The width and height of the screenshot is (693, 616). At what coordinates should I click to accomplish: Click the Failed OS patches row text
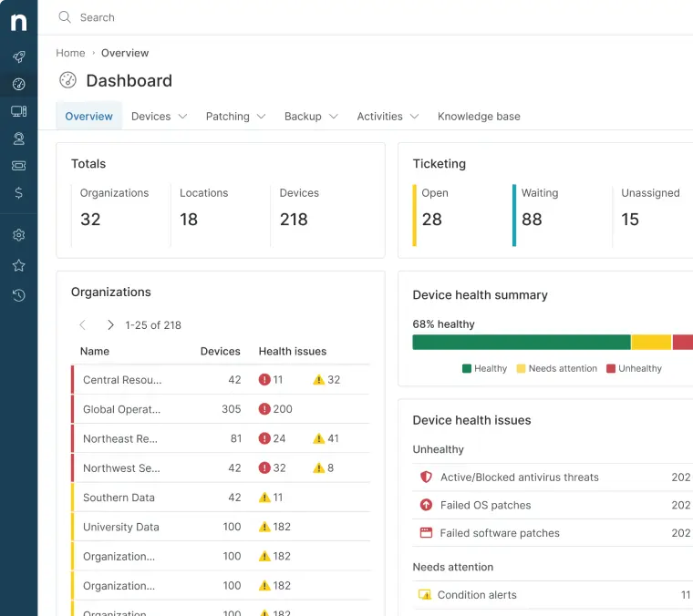point(485,505)
